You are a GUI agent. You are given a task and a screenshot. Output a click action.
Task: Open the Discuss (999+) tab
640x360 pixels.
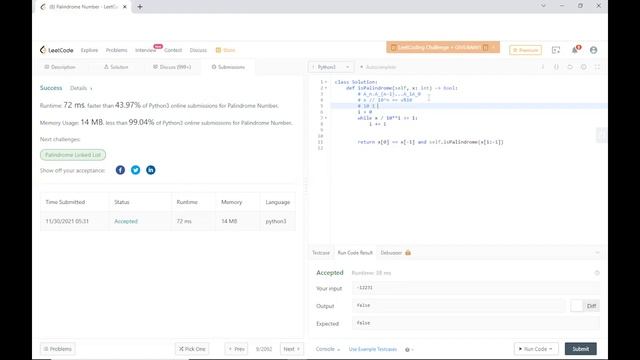[x=172, y=67]
